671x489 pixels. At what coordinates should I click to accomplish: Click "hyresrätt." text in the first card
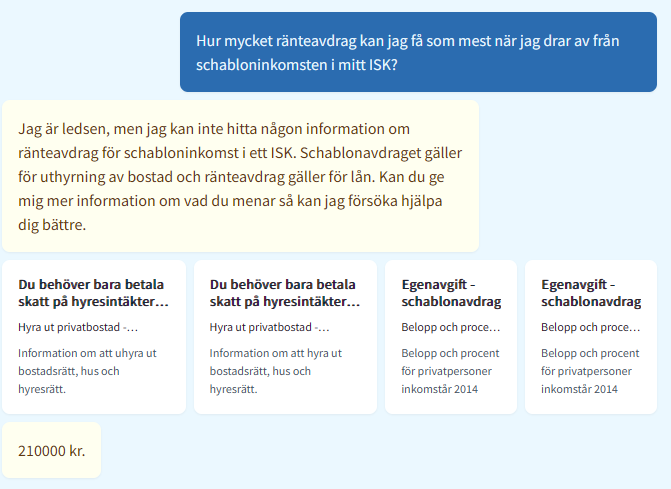(x=42, y=389)
